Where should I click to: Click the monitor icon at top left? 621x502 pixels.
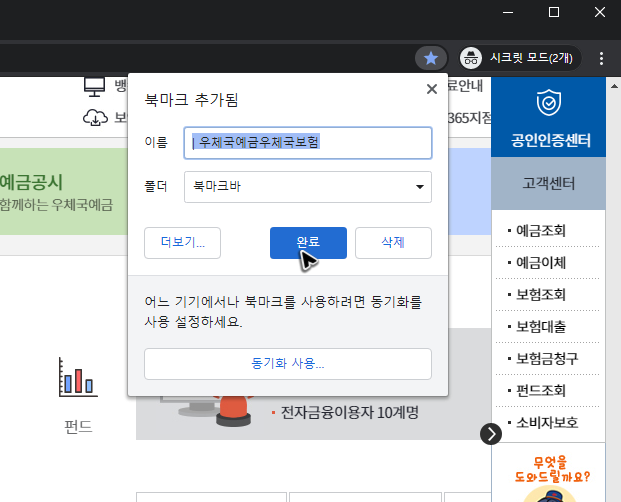pyautogui.click(x=95, y=86)
